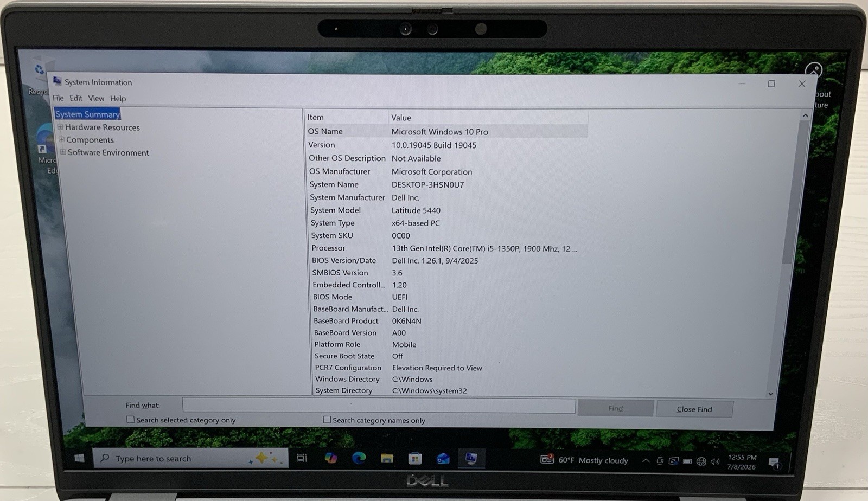Select BaseBoard Product 0K6N4N value
Viewport: 868px width, 501px height.
pos(407,321)
